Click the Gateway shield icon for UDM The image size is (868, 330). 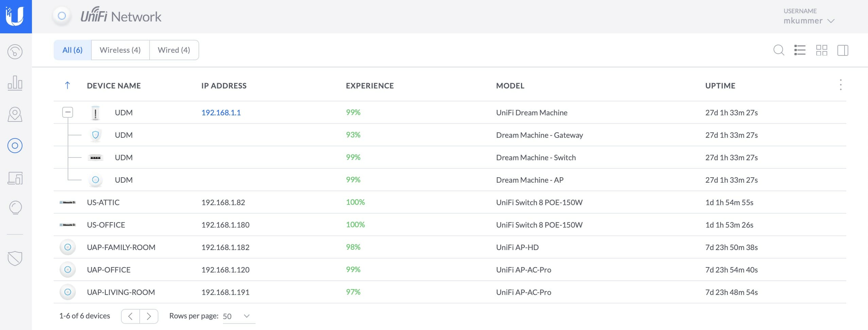(96, 135)
